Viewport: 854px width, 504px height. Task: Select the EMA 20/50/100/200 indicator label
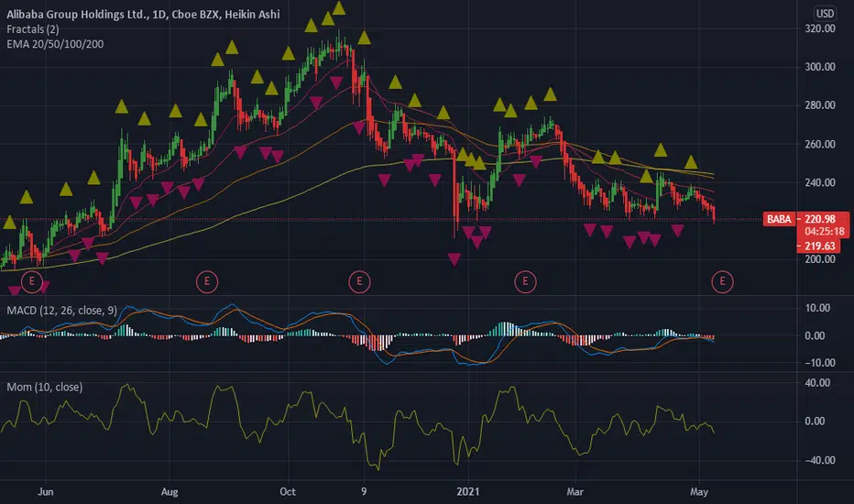pos(55,44)
